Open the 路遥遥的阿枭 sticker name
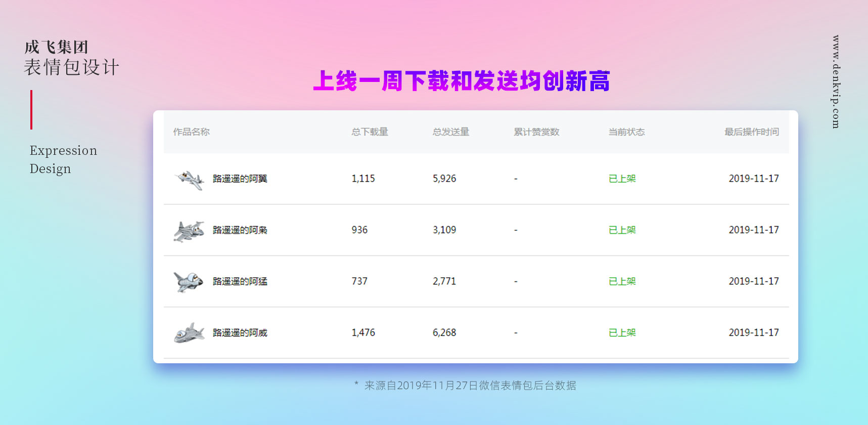 pos(240,230)
